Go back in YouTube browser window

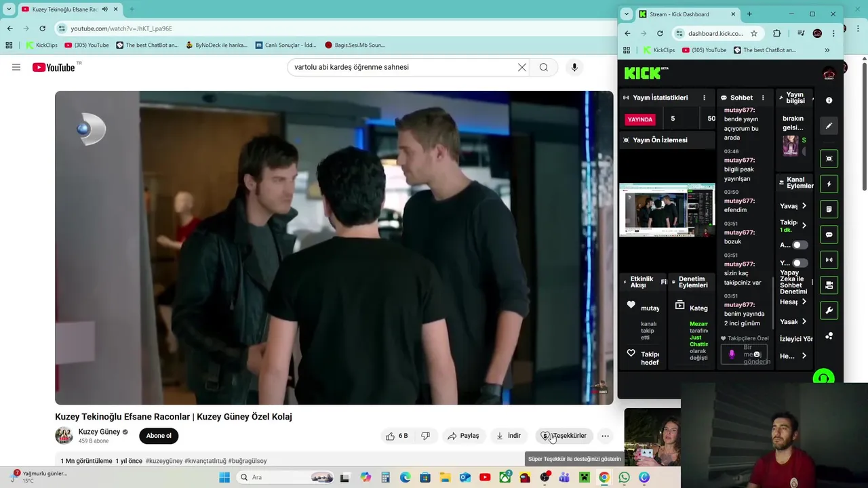tap(9, 28)
